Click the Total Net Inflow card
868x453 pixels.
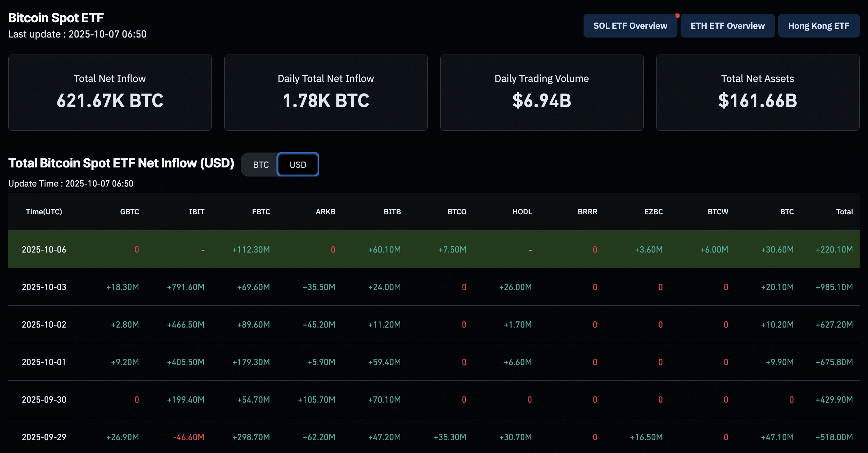(110, 92)
